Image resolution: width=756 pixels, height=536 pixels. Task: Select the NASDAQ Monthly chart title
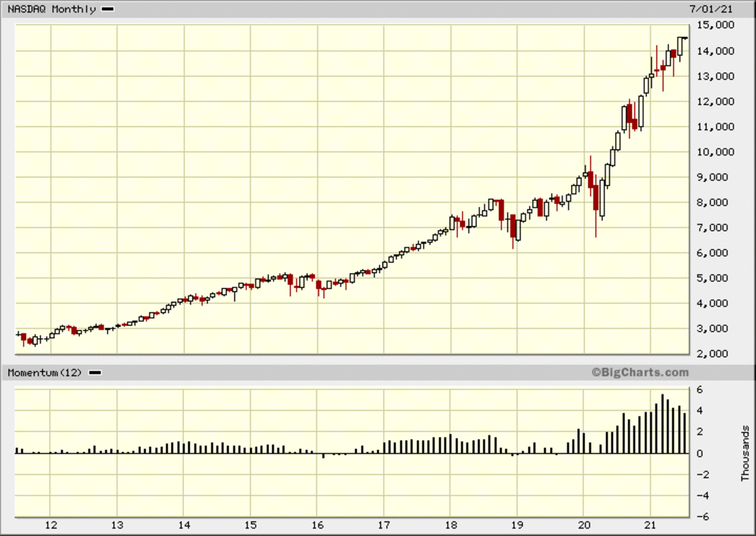pos(52,9)
